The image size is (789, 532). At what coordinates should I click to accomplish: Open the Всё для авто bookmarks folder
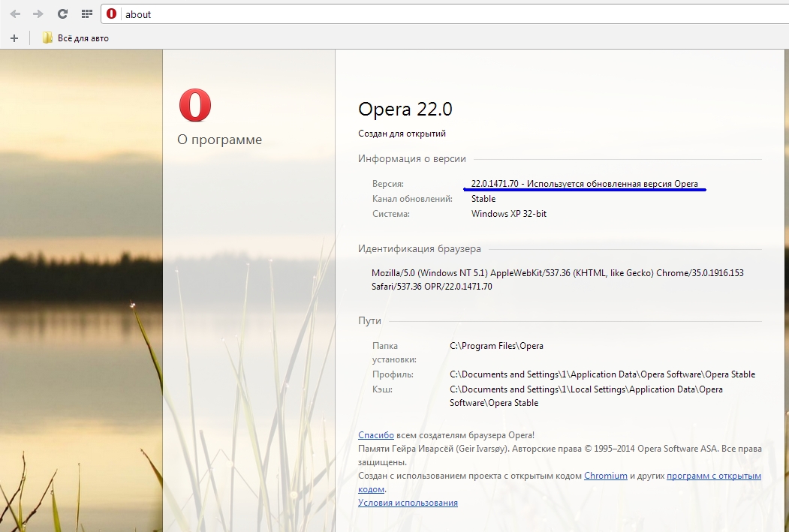(x=76, y=38)
